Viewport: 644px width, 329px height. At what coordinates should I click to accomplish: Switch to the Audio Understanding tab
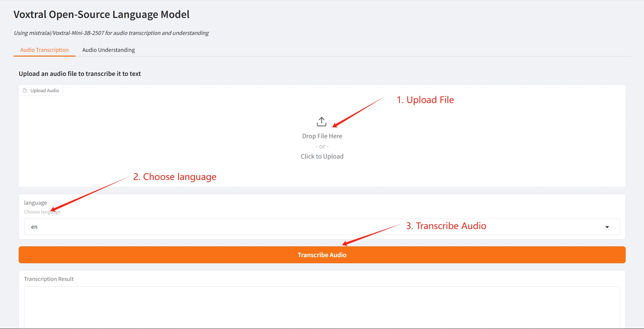[108, 50]
